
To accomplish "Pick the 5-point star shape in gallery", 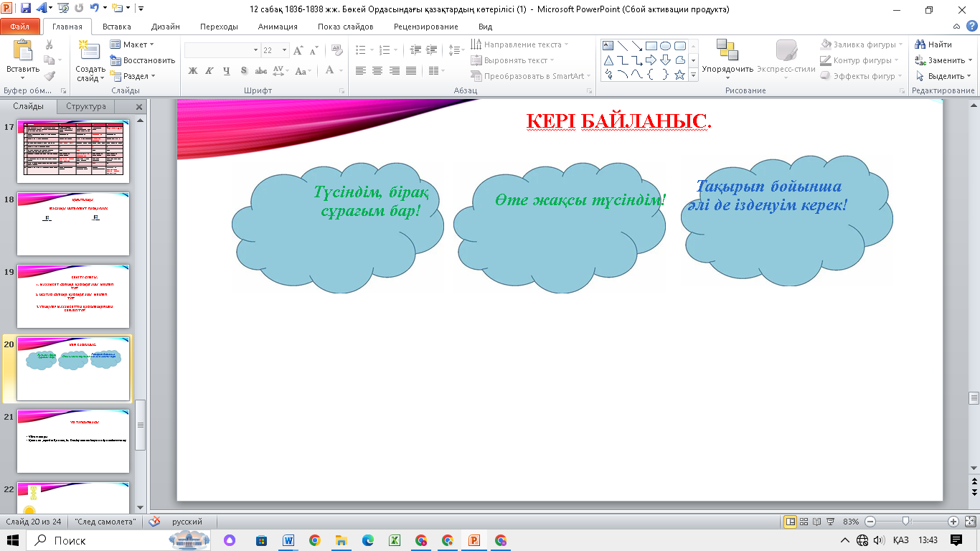I will (679, 75).
